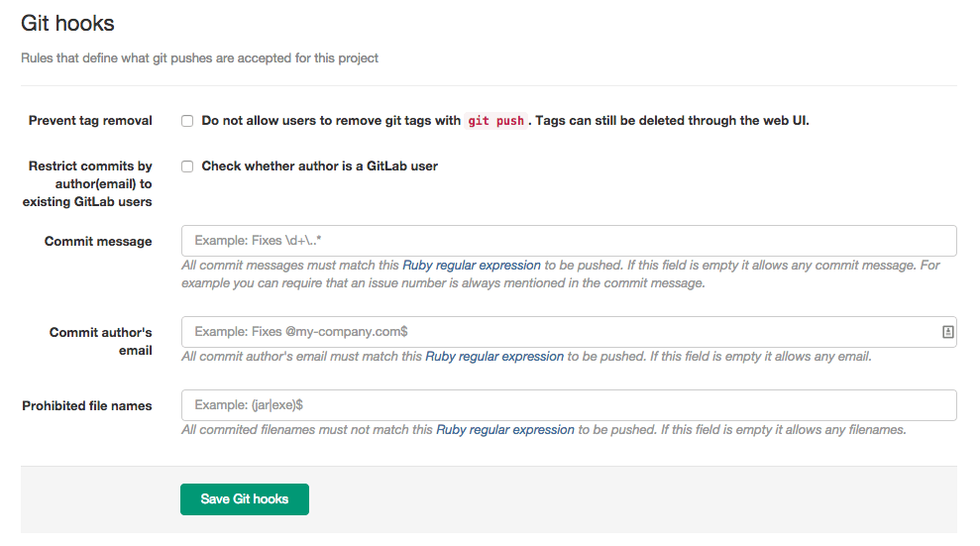980x546 pixels.
Task: Click the 'Rules that define what git pushes' subtitle
Action: [199, 58]
